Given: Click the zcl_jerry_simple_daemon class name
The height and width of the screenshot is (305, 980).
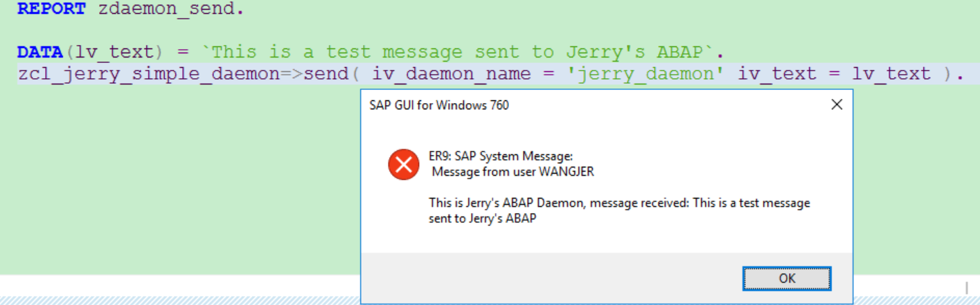Looking at the screenshot, I should click(x=149, y=74).
